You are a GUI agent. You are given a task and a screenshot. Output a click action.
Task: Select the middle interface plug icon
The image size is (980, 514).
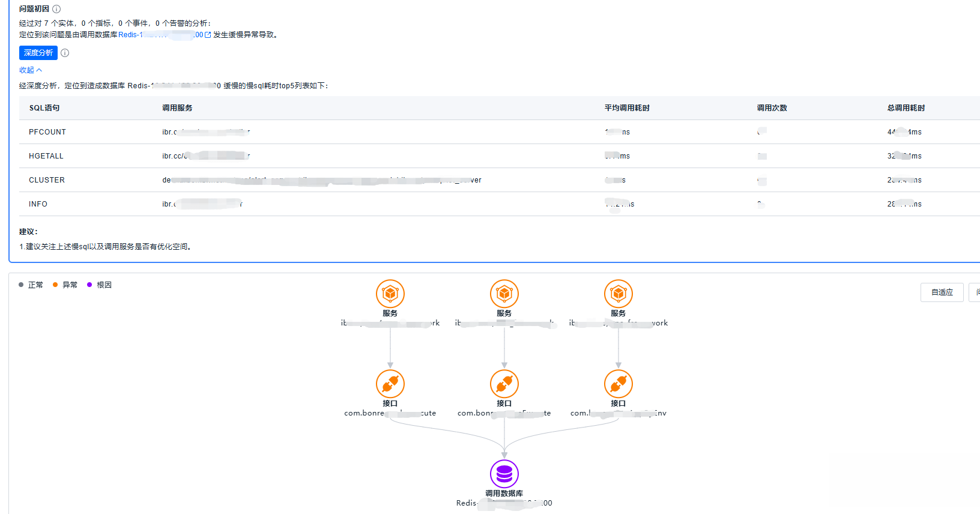(504, 384)
